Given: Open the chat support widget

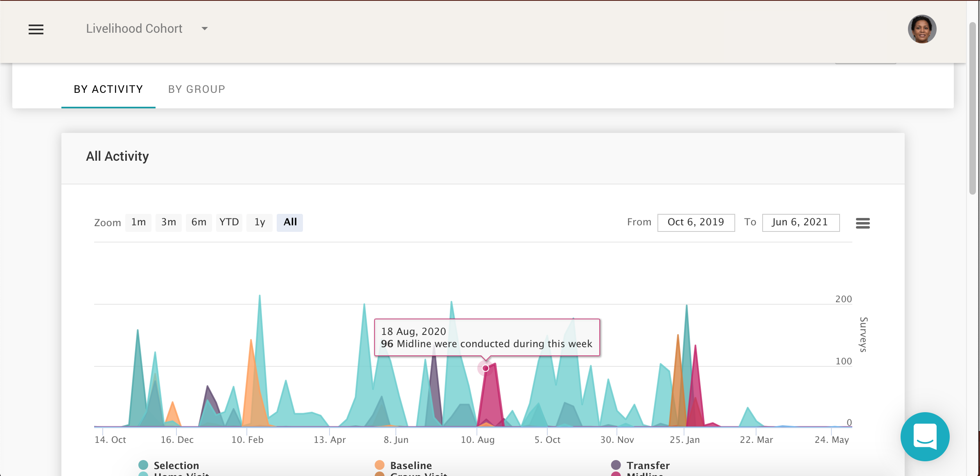Looking at the screenshot, I should click(925, 436).
